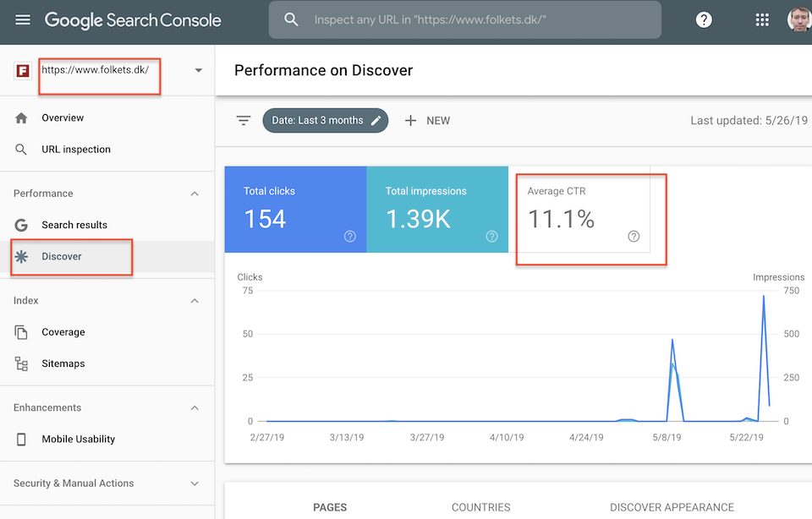This screenshot has height=519, width=812.
Task: Click the Impressions axis label
Action: click(x=779, y=277)
